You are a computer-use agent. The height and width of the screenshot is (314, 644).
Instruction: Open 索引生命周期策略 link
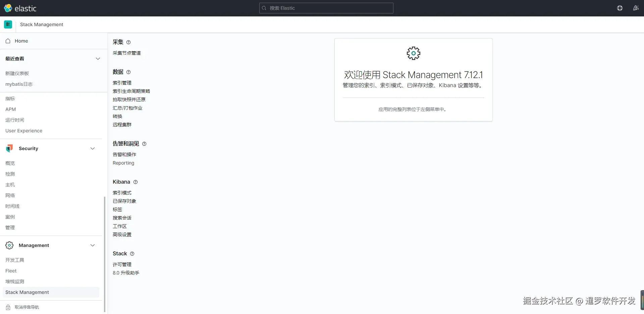[131, 91]
